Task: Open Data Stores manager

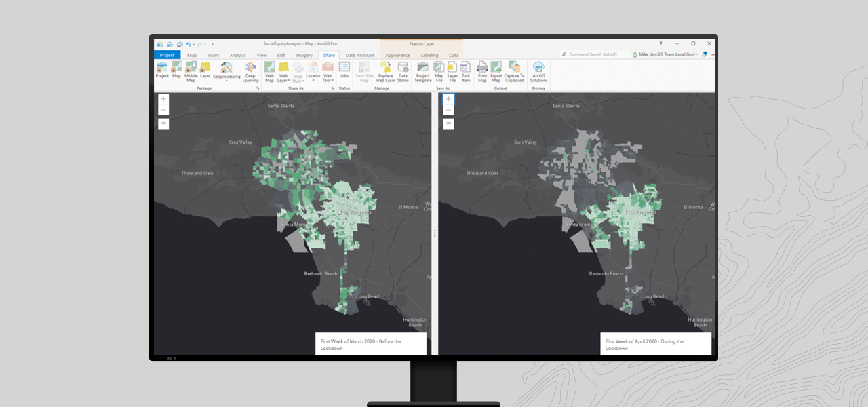Action: 403,71
